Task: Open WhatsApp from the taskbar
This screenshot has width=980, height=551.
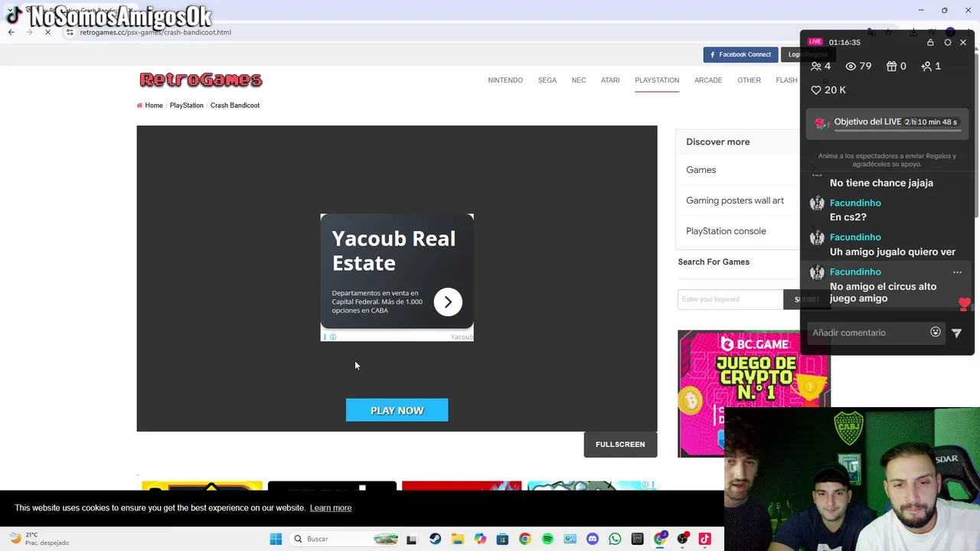Action: (615, 540)
